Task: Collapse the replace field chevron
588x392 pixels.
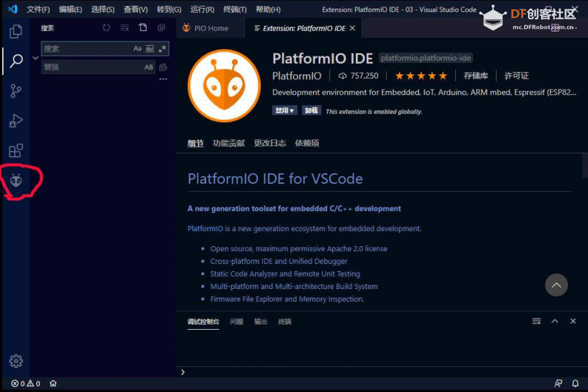Action: 36,58
